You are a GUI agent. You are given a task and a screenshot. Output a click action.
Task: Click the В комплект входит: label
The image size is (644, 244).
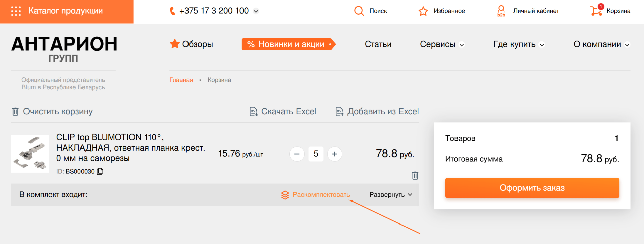pyautogui.click(x=53, y=195)
